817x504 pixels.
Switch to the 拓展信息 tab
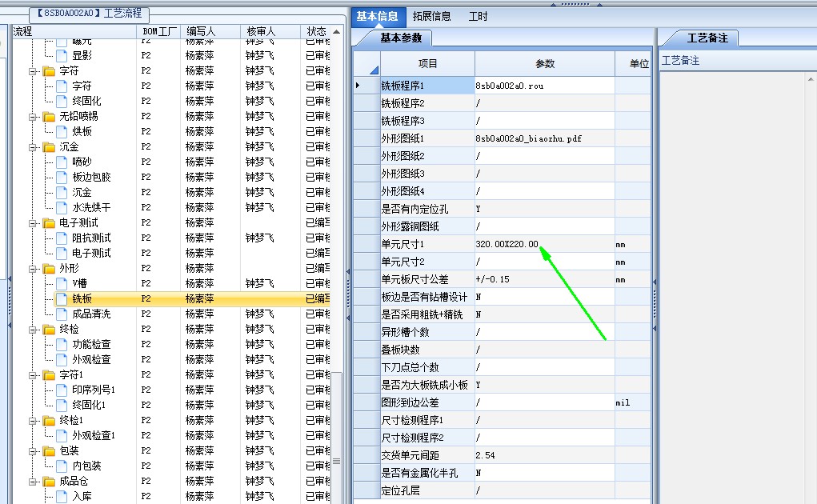[431, 17]
